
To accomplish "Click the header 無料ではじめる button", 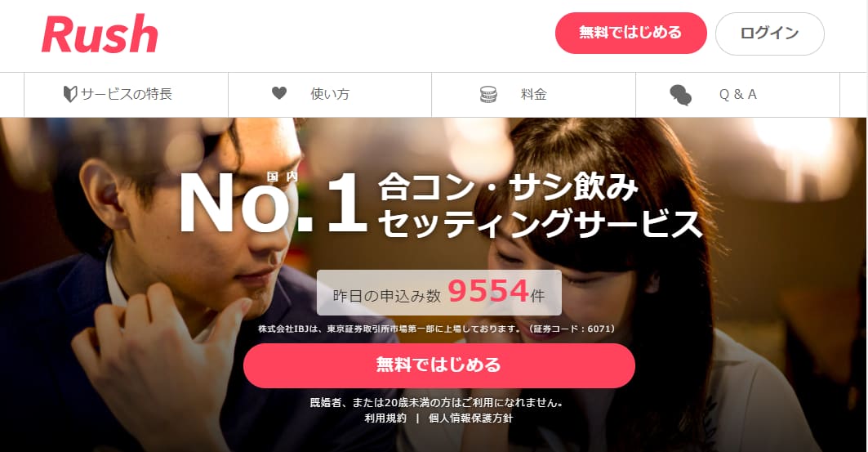I will tap(630, 34).
